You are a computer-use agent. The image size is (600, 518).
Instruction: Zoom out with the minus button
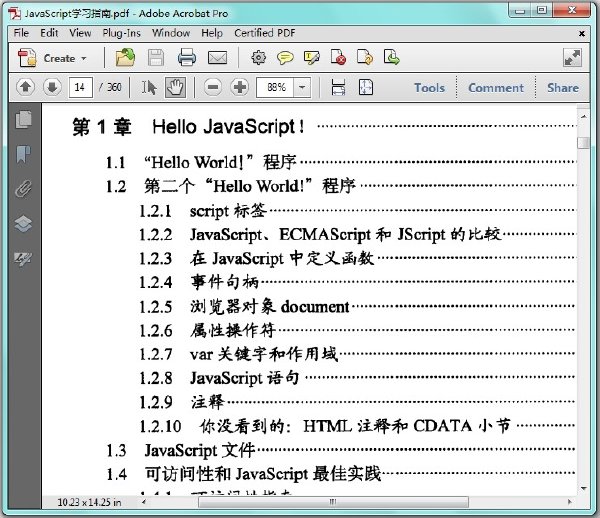[x=213, y=87]
